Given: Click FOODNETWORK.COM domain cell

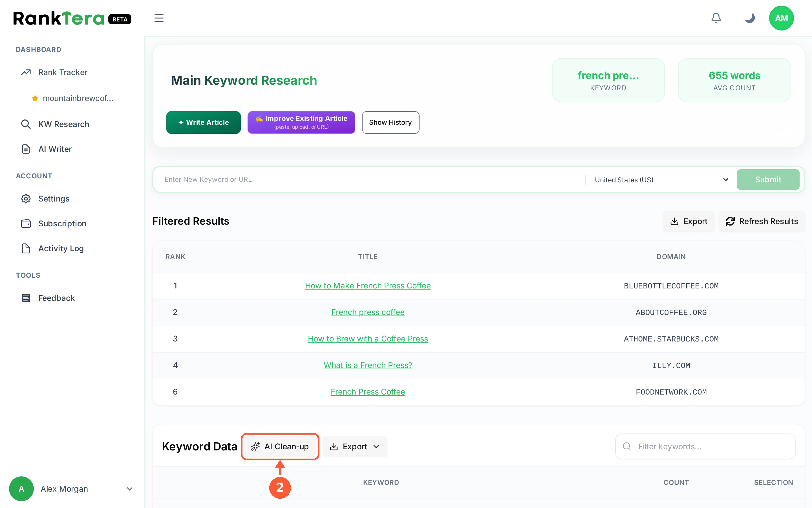Looking at the screenshot, I should pyautogui.click(x=671, y=392).
